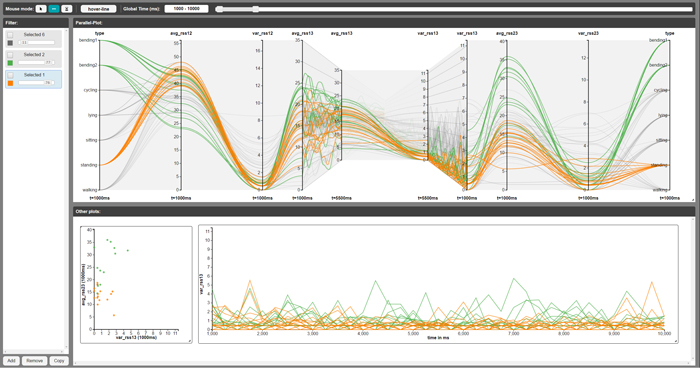
Task: Select the 'Selected 2' filter label
Action: click(34, 54)
